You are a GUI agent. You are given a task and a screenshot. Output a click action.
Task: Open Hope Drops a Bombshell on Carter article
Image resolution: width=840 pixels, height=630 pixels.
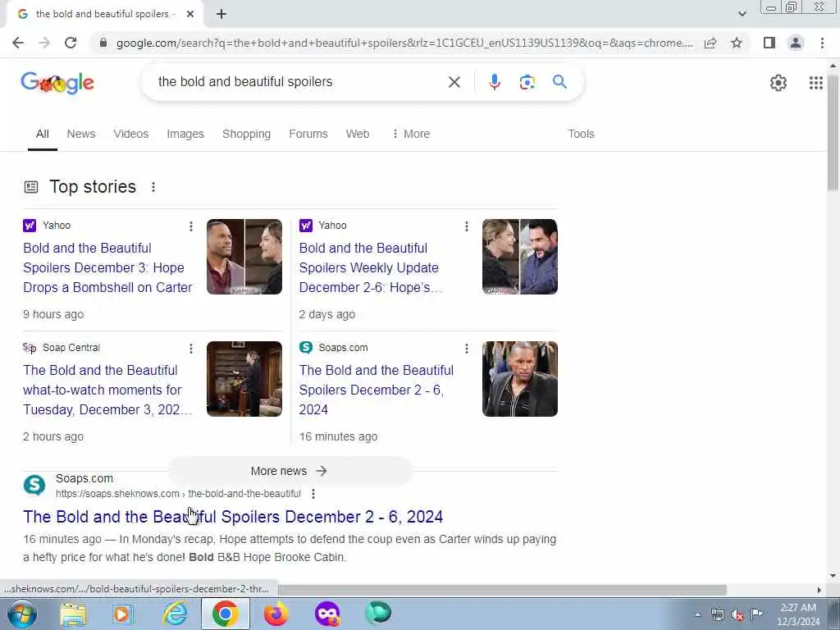pos(107,268)
